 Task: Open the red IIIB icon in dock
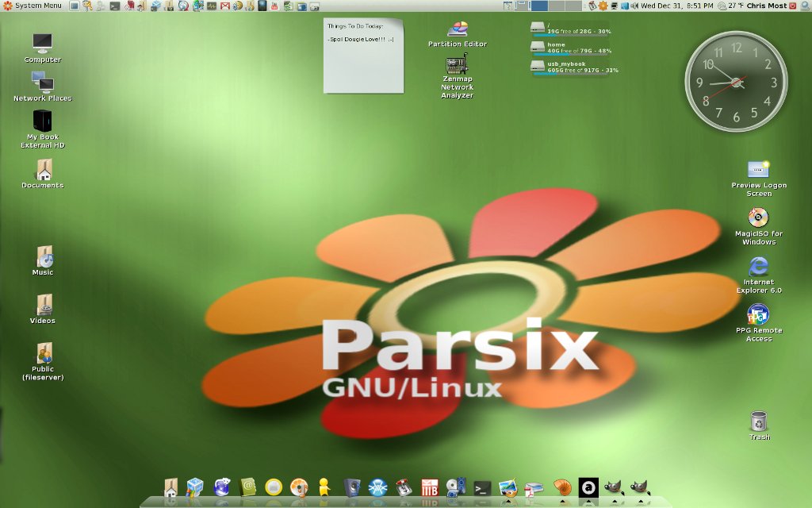[429, 487]
